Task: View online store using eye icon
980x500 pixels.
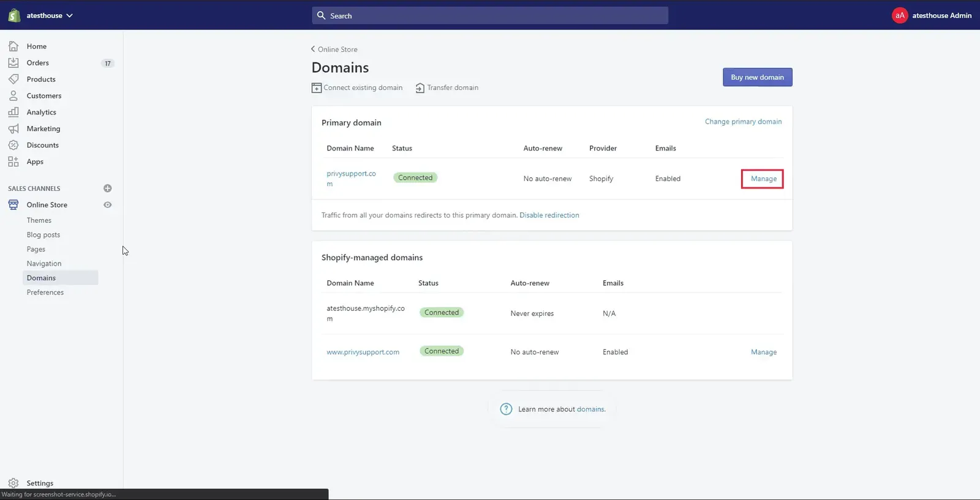Action: click(108, 205)
